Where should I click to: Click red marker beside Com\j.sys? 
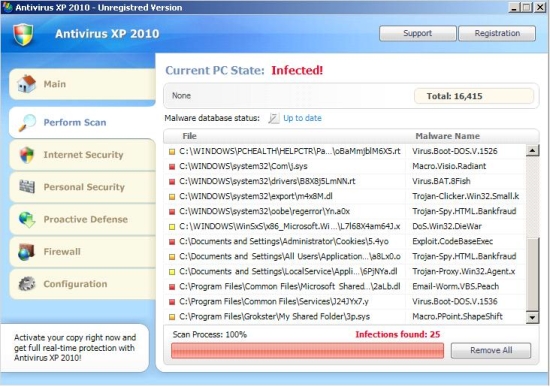pos(172,167)
